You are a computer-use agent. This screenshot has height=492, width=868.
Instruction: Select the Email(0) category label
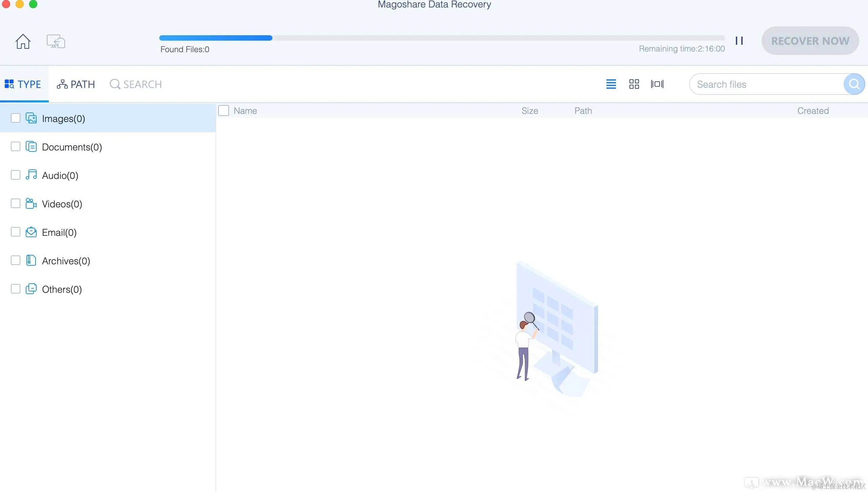click(59, 232)
